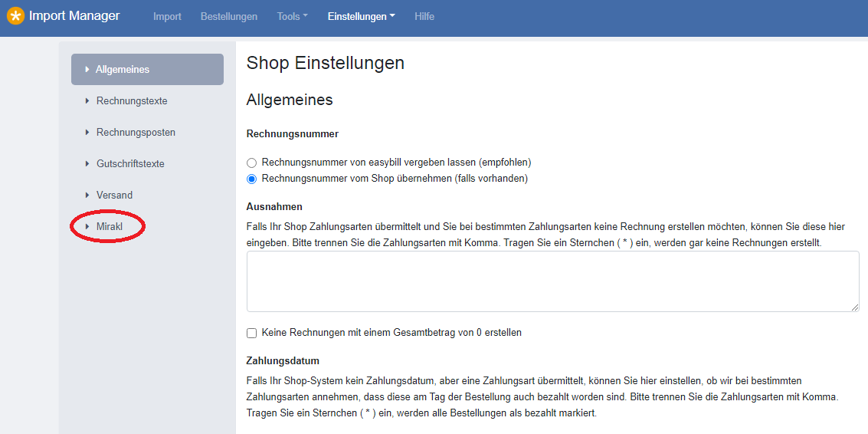Click the Import Manager brand title
This screenshot has height=434, width=868.
pyautogui.click(x=74, y=16)
